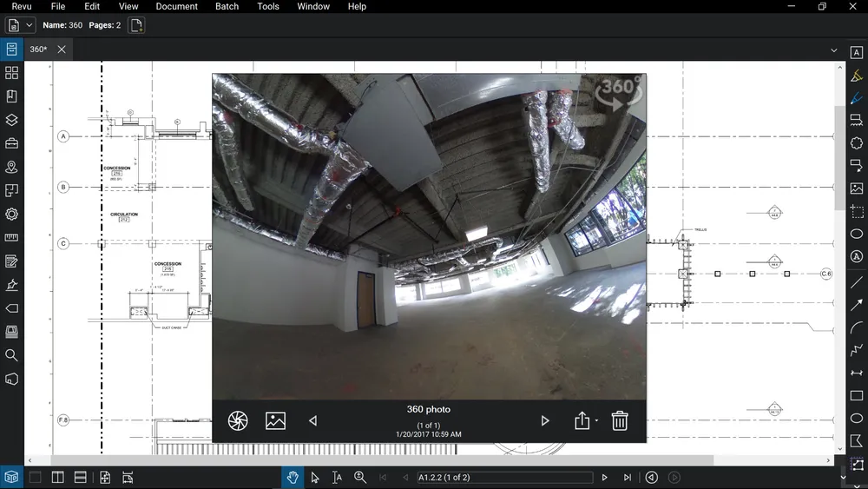Open the Thumbnails panel in left sidebar
Screen dimensions: 868x489
pyautogui.click(x=11, y=73)
